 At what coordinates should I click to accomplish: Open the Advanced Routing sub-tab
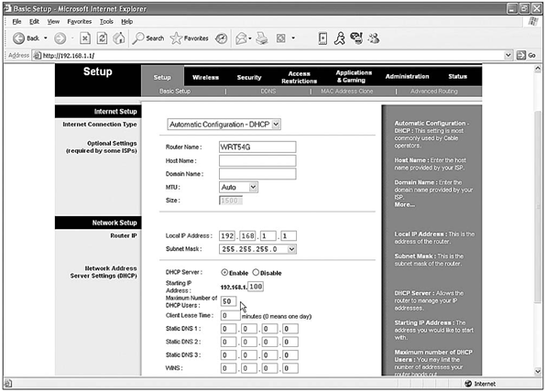(434, 92)
